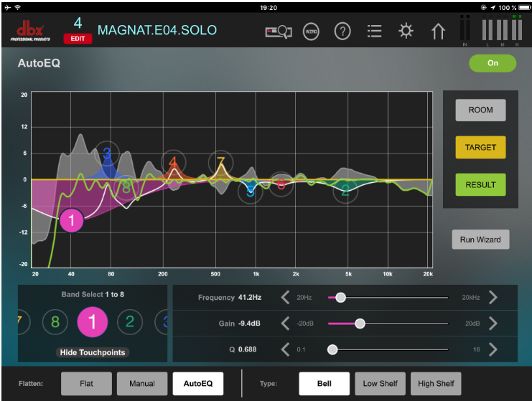Choose band 8 in Band Select
The width and height of the screenshot is (532, 401).
[x=55, y=321]
